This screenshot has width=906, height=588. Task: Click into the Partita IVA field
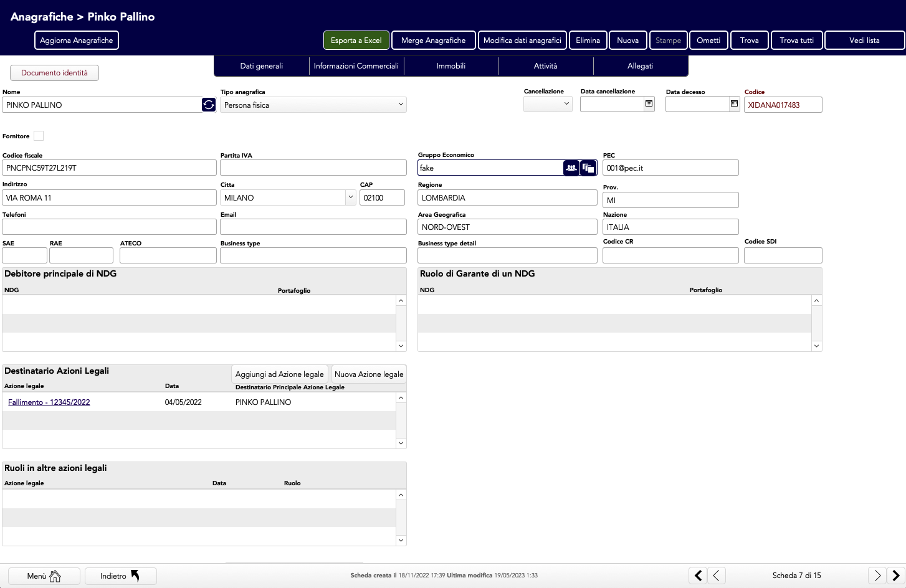coord(313,168)
